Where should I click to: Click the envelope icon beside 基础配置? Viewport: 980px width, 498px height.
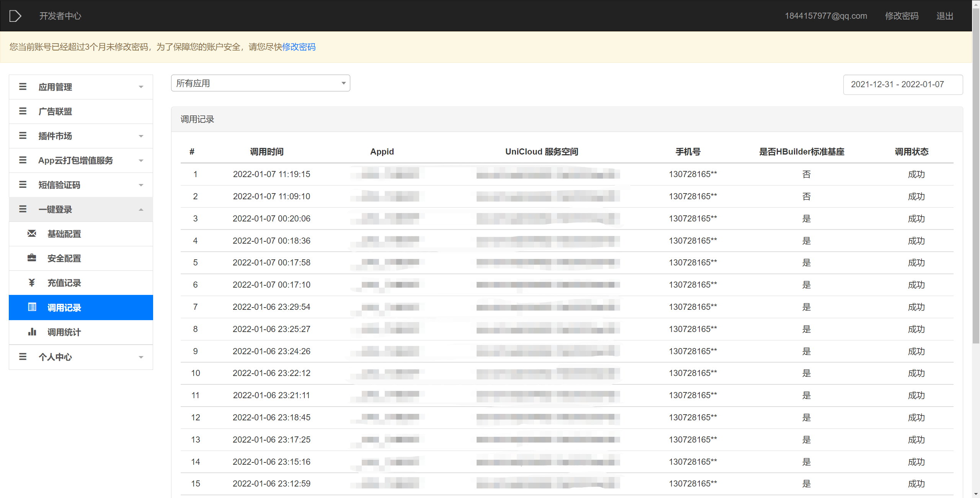pyautogui.click(x=32, y=233)
